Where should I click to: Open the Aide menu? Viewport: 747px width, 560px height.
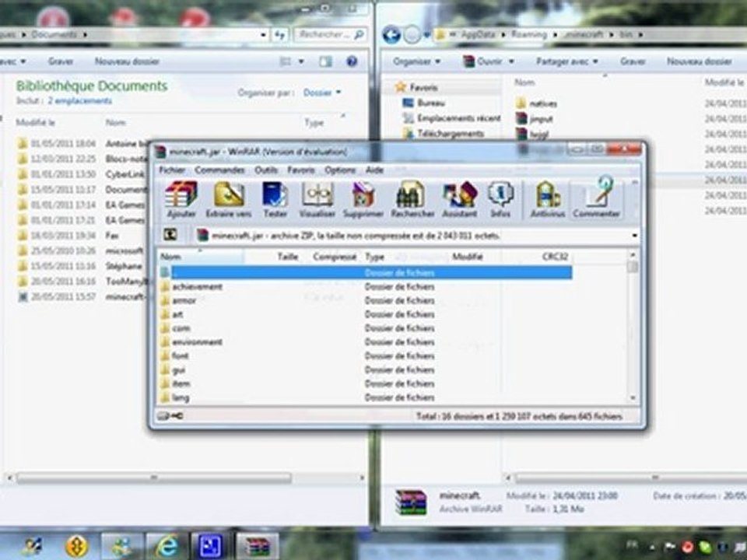pos(374,170)
